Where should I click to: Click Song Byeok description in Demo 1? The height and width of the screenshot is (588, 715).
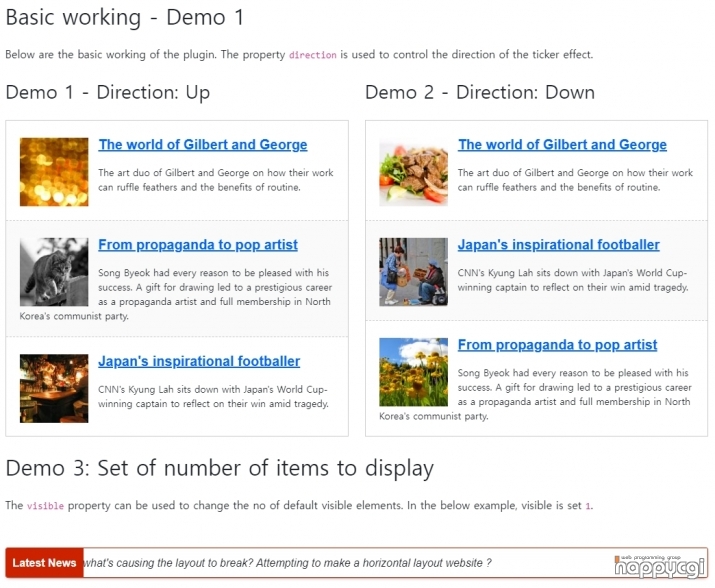coord(176,294)
